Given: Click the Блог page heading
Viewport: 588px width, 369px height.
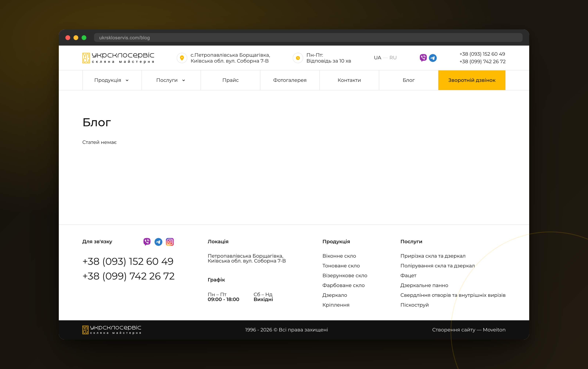Looking at the screenshot, I should [x=97, y=122].
